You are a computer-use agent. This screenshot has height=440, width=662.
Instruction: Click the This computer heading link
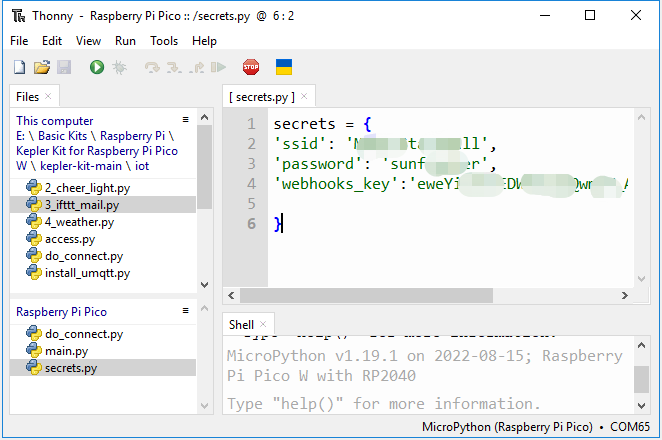(54, 121)
